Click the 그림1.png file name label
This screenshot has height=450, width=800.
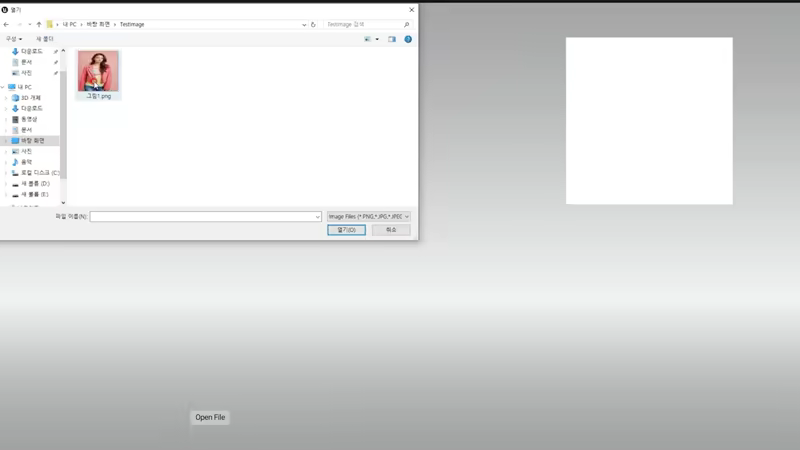(98, 96)
